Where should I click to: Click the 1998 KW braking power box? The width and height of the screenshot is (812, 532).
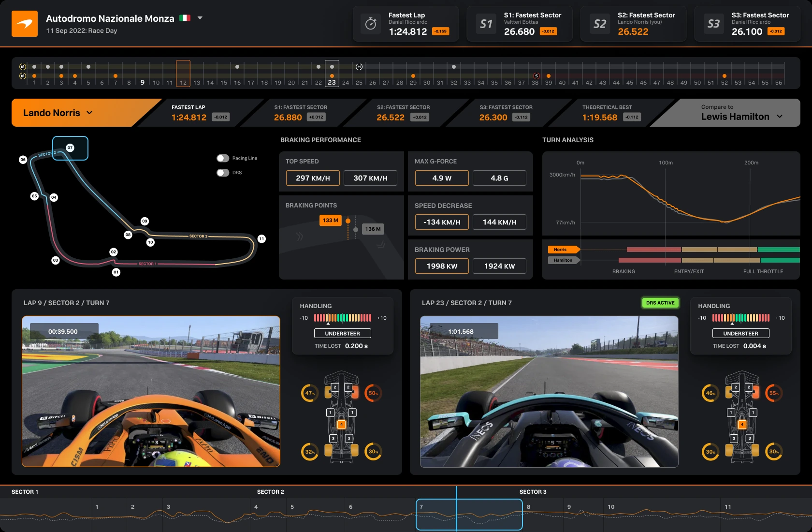point(442,266)
